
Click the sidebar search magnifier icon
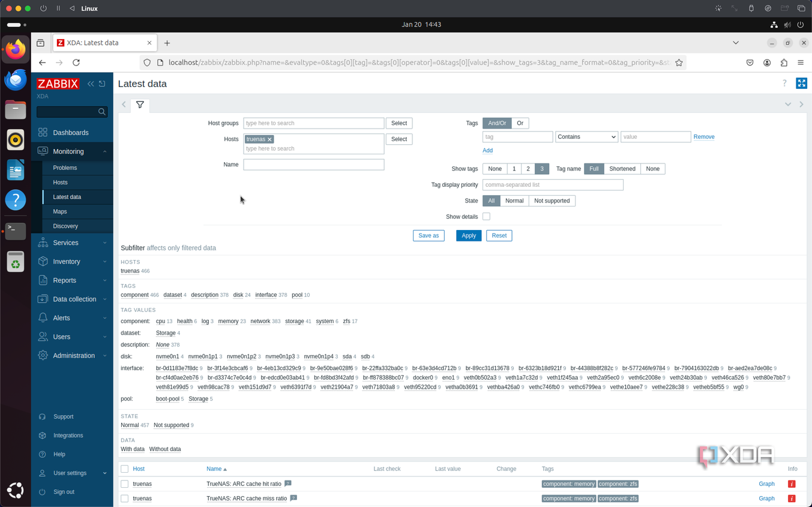pyautogui.click(x=102, y=112)
